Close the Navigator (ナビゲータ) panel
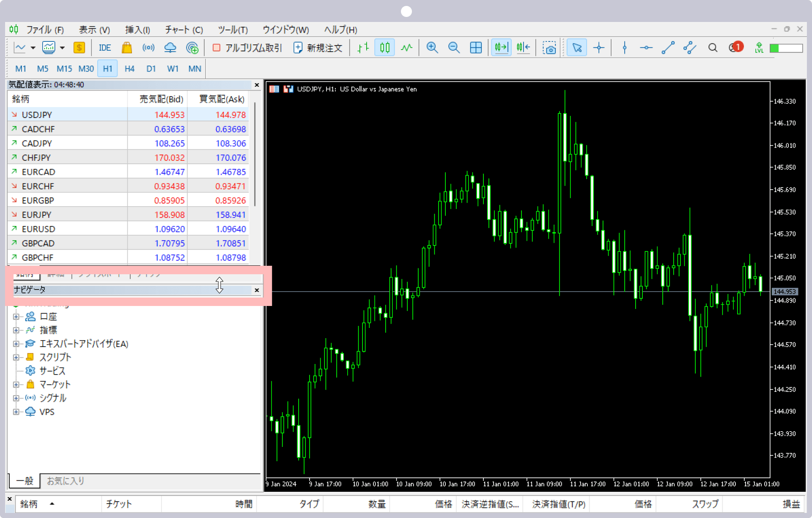The height and width of the screenshot is (518, 812). tap(257, 290)
